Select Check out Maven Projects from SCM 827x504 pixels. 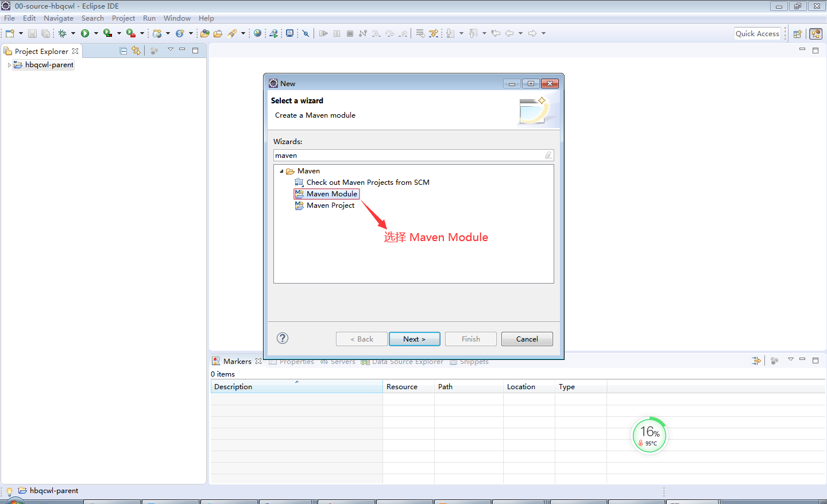click(x=362, y=183)
